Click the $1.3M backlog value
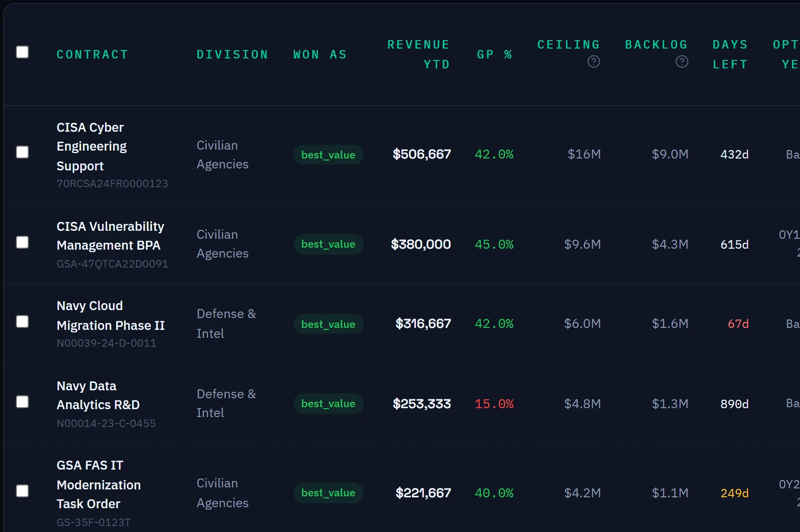The image size is (800, 532). (x=670, y=404)
